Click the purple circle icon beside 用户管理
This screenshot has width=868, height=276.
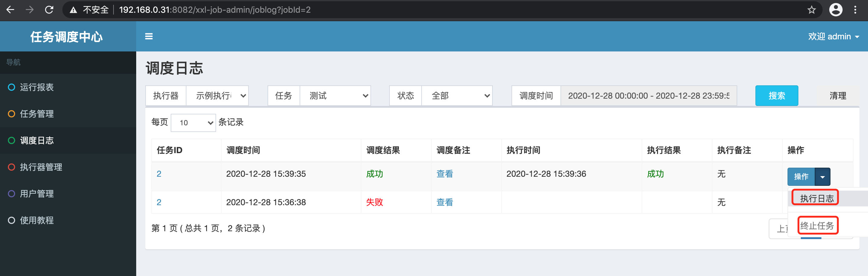pos(12,194)
